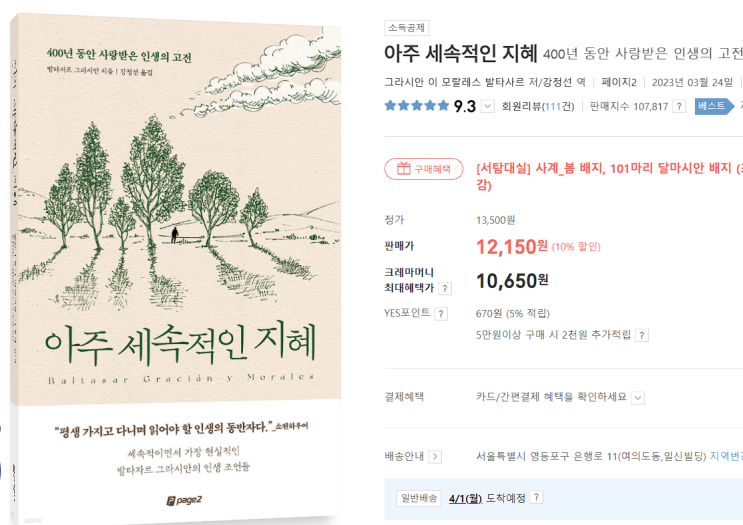Click the help icon beside YES포인트
Screen dimensions: 743x525
441,313
